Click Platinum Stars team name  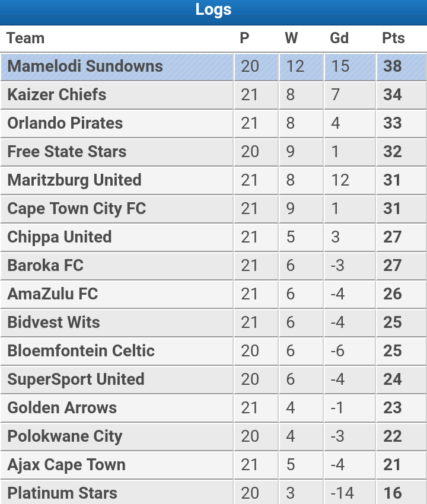pyautogui.click(x=62, y=493)
